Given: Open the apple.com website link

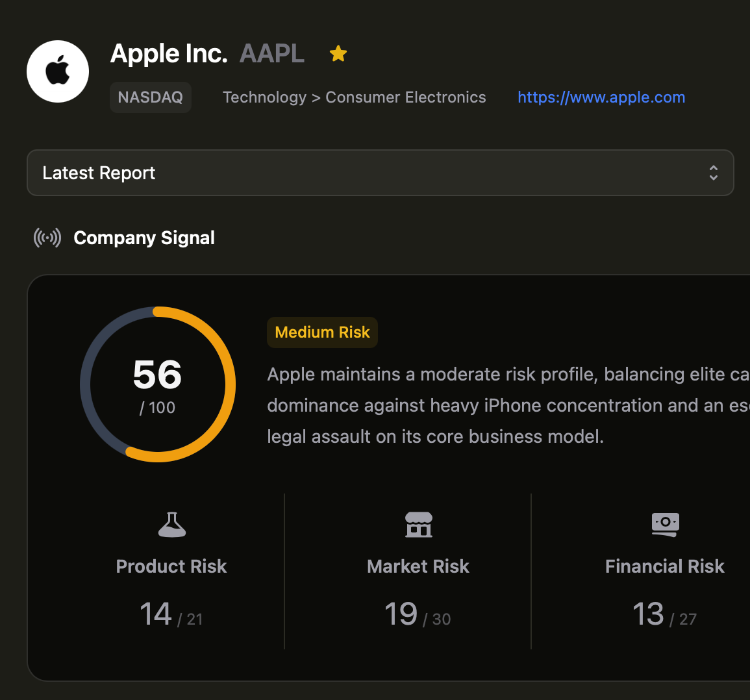Looking at the screenshot, I should pos(601,97).
